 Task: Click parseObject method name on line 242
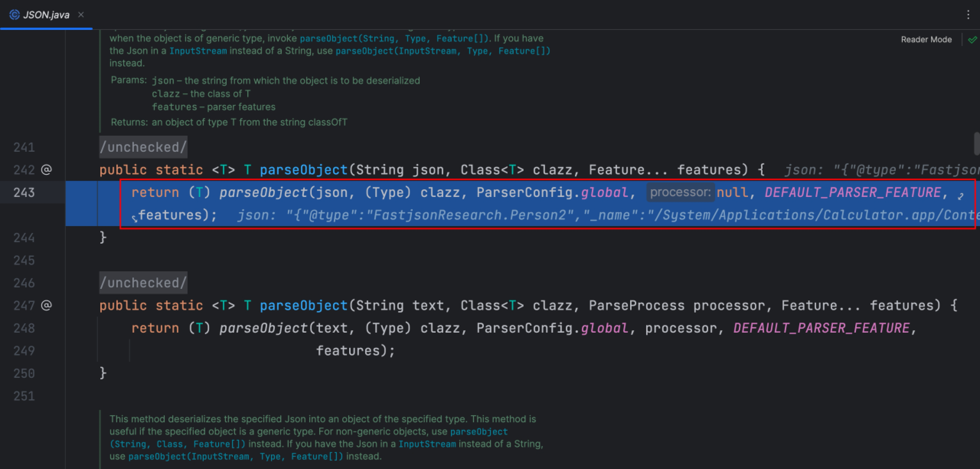(304, 169)
